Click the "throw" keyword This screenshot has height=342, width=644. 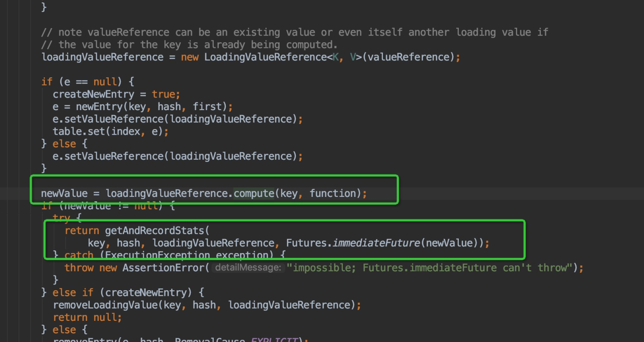click(x=79, y=268)
